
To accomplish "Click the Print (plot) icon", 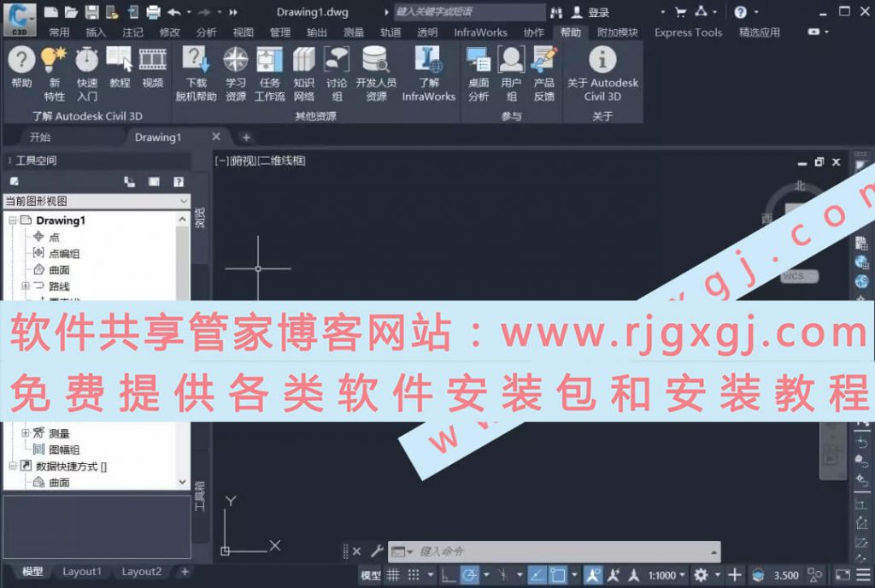I will point(153,12).
